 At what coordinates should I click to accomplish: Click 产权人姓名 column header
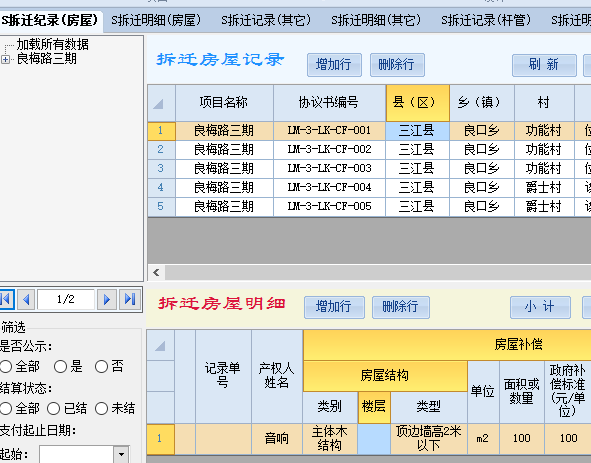point(277,376)
